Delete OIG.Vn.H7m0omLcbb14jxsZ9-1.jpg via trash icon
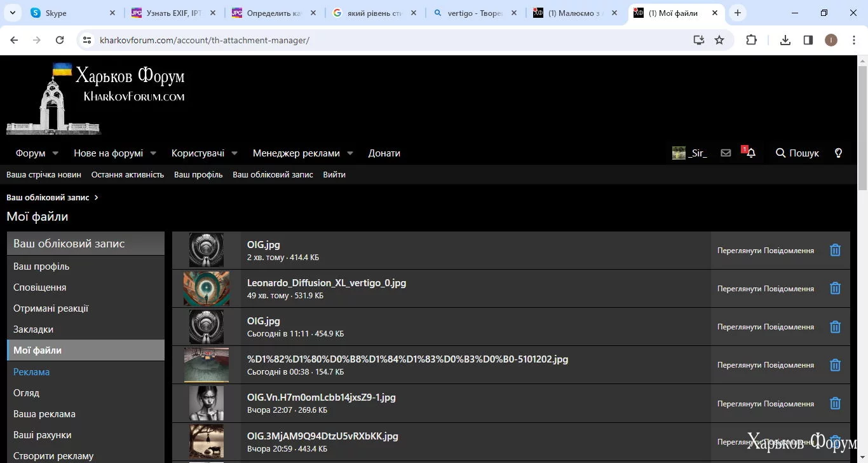Viewport: 868px width, 463px height. 835,403
